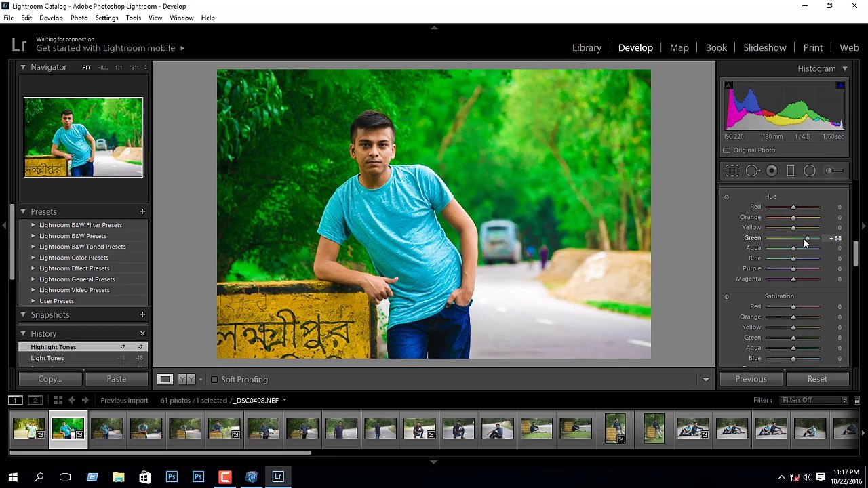Open the Develop menu

pos(51,18)
